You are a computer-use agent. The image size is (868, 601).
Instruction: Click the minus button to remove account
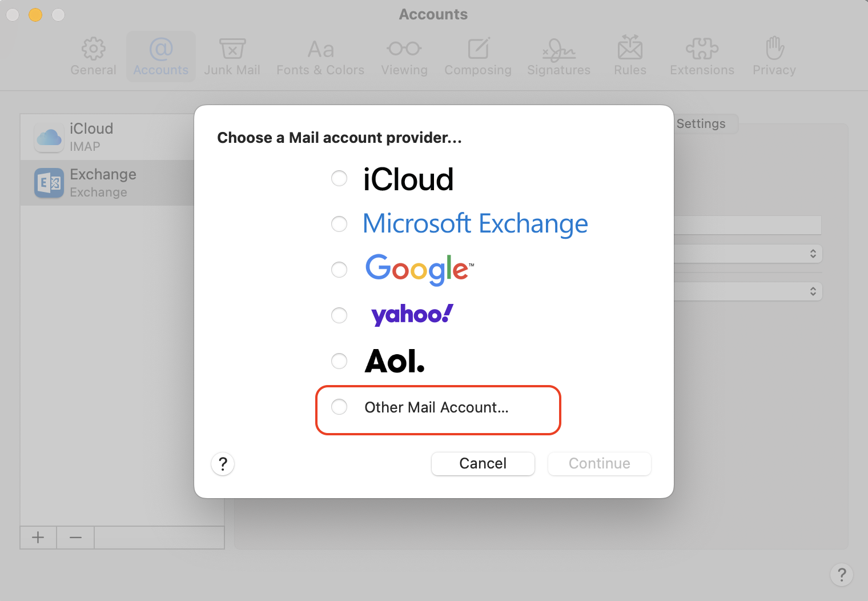coord(75,538)
